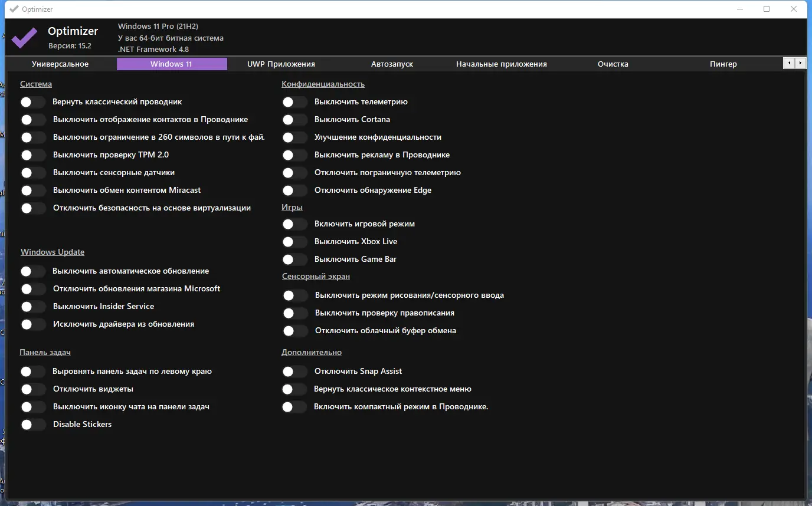812x506 pixels.
Task: Click the У вас 64-бит битная система text
Action: (x=171, y=38)
